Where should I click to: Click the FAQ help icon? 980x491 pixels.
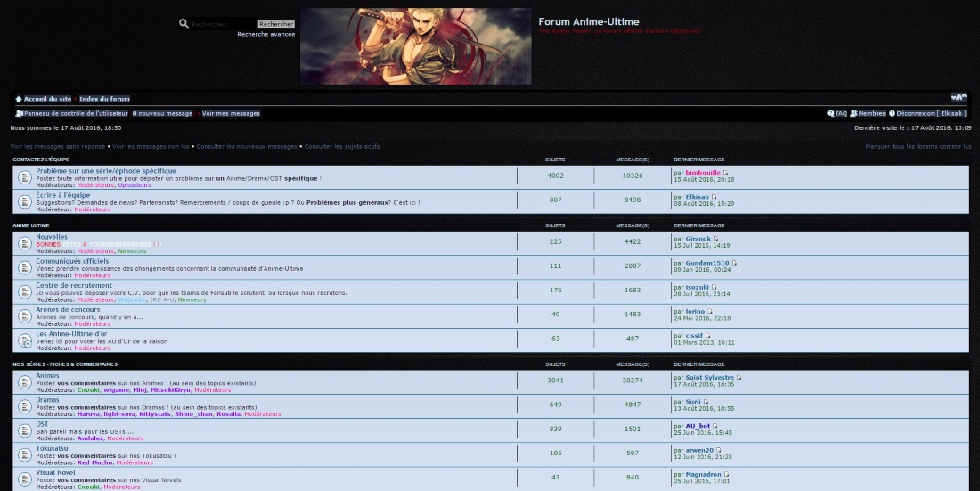click(830, 113)
